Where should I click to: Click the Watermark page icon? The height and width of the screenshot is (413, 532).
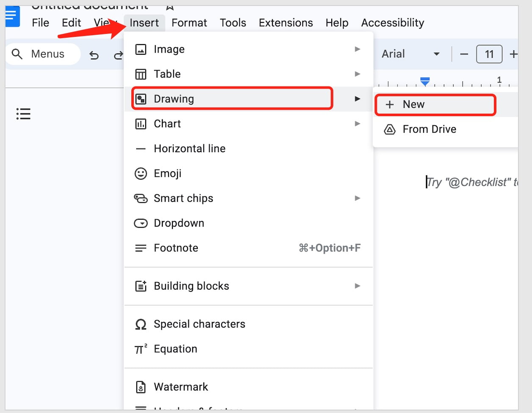pos(141,387)
